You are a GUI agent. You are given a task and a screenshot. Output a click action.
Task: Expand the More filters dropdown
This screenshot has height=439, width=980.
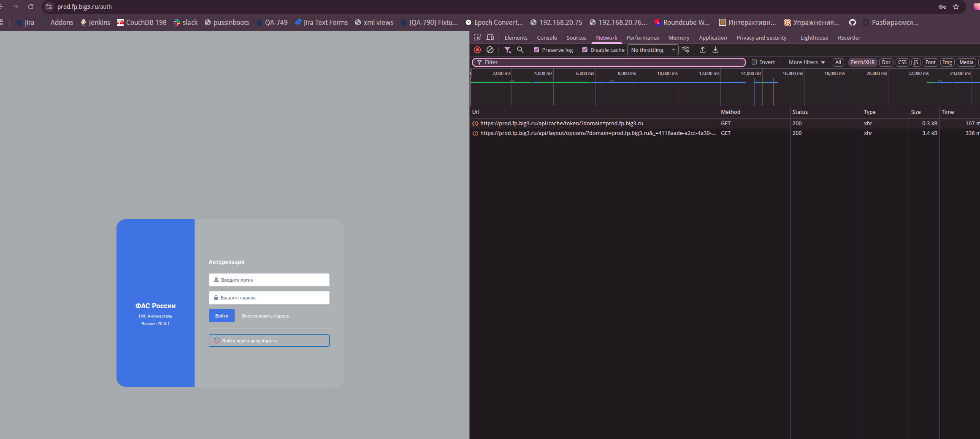tap(807, 62)
